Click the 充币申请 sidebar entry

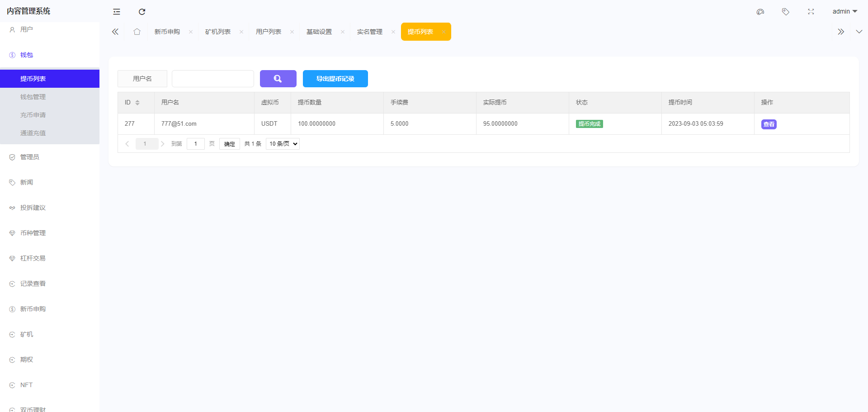tap(33, 114)
